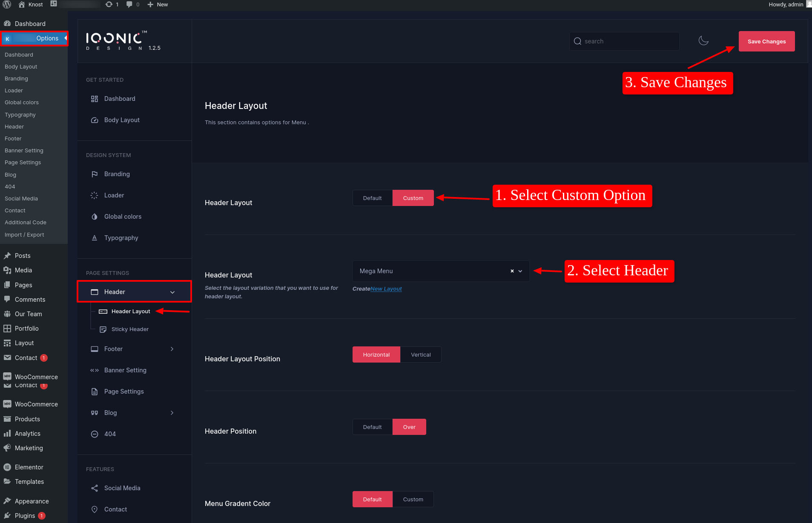812x523 pixels.
Task: Open Typography in WP submenu
Action: tap(20, 115)
